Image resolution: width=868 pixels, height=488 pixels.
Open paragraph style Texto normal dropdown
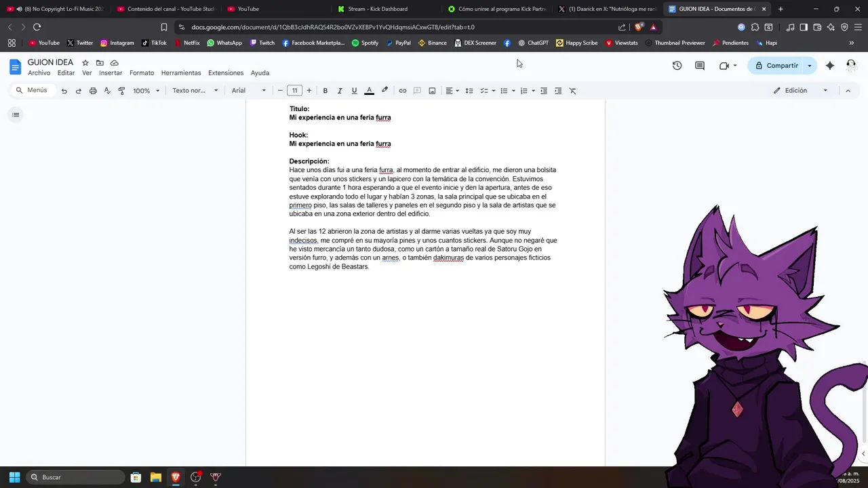pyautogui.click(x=195, y=91)
